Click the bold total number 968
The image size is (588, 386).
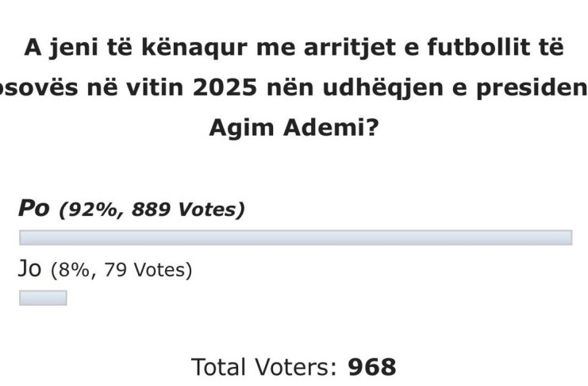coord(372,366)
